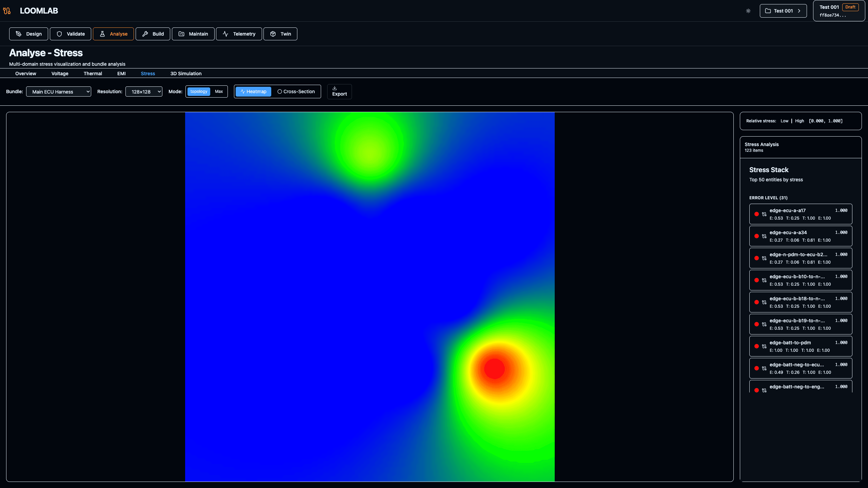The width and height of the screenshot is (868, 488).
Task: Click the LOOMLAB harness logo icon
Action: pos(7,11)
